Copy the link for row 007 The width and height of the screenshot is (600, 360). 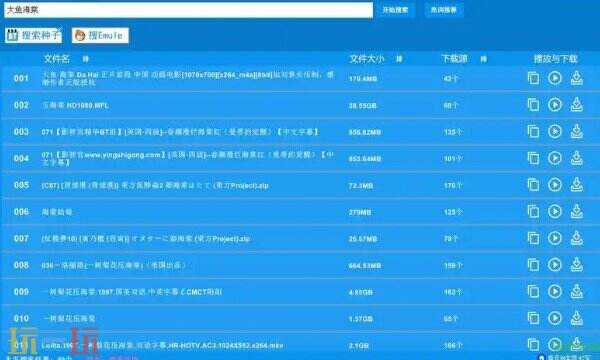[533, 238]
